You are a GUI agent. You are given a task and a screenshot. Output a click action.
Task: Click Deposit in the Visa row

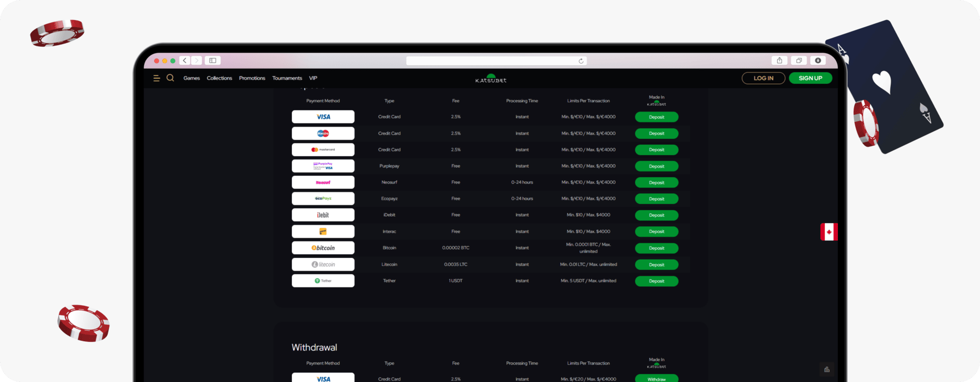pyautogui.click(x=657, y=117)
